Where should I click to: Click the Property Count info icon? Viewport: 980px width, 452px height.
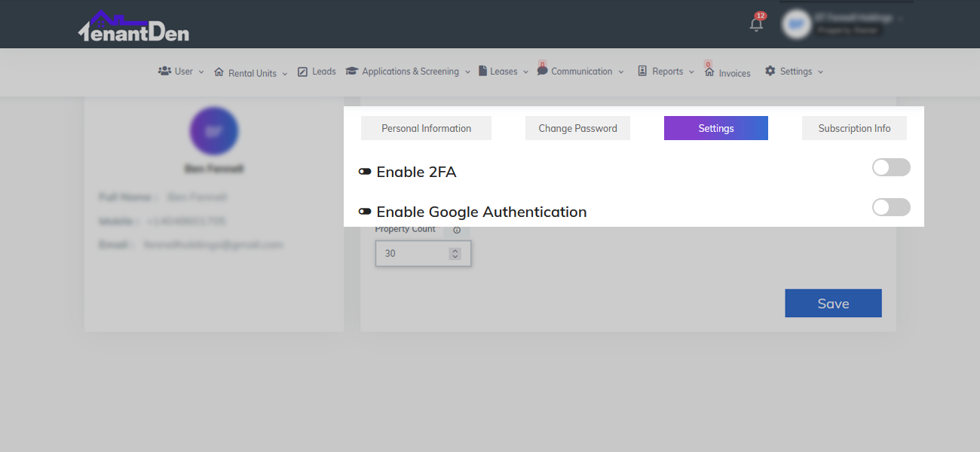tap(457, 231)
